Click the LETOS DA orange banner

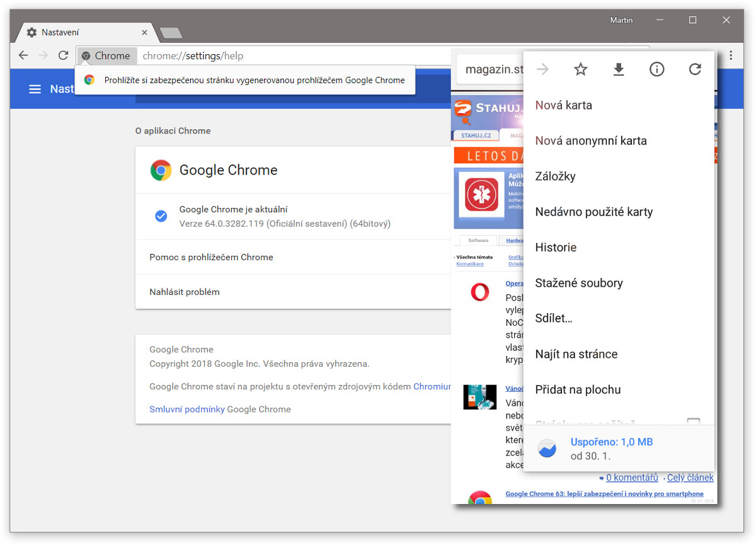point(489,156)
